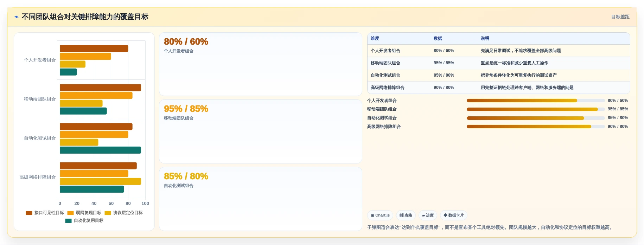Select the 80% / 60% 个人开发者组合 card
The width and height of the screenshot is (644, 245).
click(x=261, y=64)
